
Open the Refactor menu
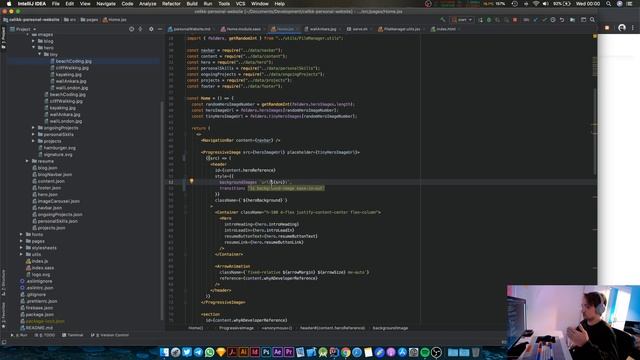tap(171, 4)
